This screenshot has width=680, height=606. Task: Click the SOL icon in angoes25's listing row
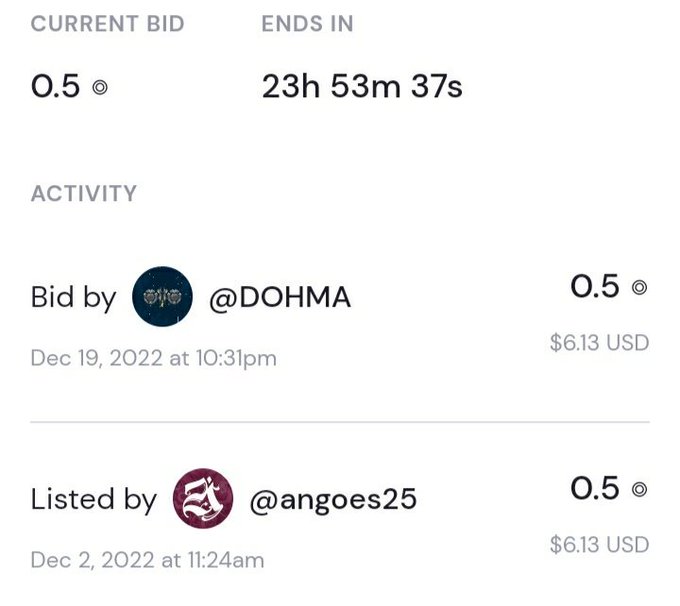(639, 489)
